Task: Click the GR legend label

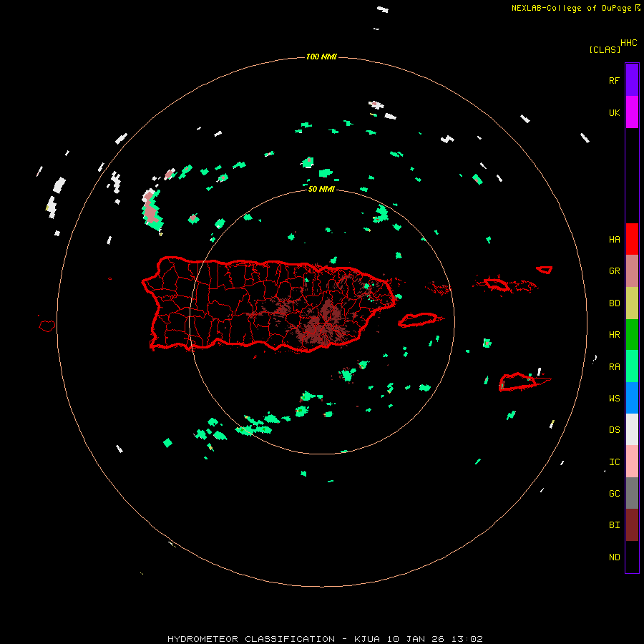Action: click(614, 271)
